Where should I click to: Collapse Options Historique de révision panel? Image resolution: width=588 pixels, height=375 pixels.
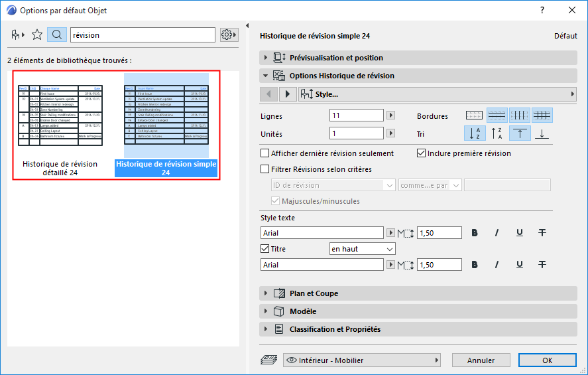pyautogui.click(x=418, y=76)
